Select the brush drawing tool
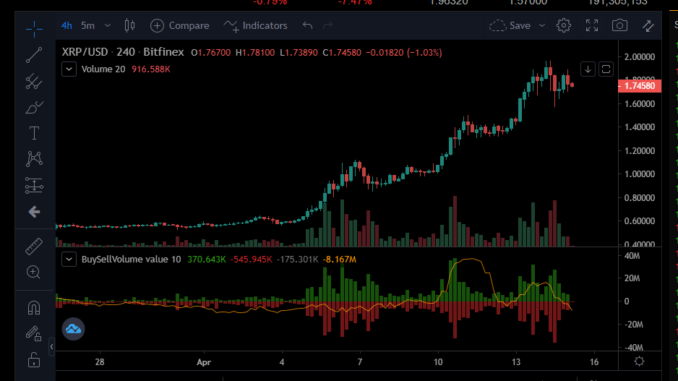Screen dimensions: 678x381 (34, 107)
